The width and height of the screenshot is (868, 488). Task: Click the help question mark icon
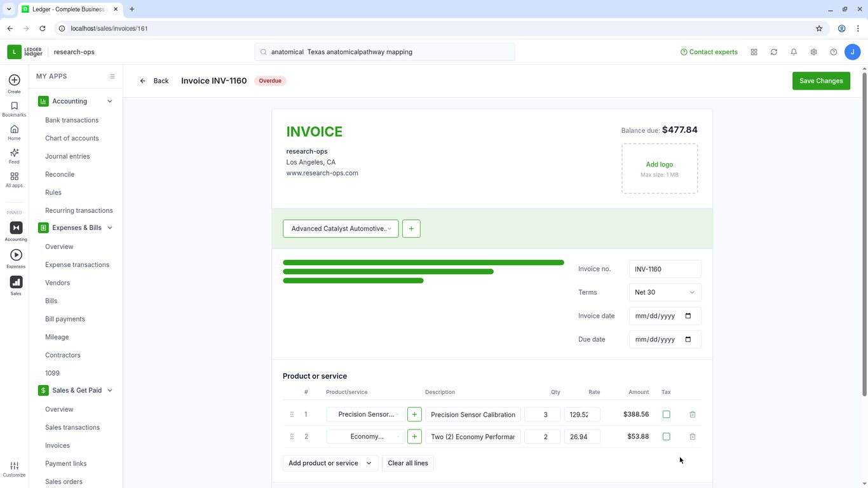pyautogui.click(x=833, y=52)
